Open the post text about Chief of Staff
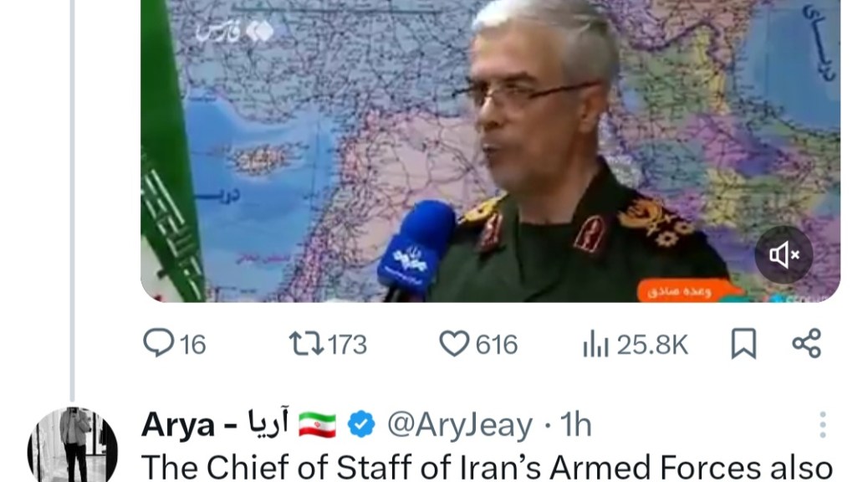The width and height of the screenshot is (868, 482). click(488, 467)
